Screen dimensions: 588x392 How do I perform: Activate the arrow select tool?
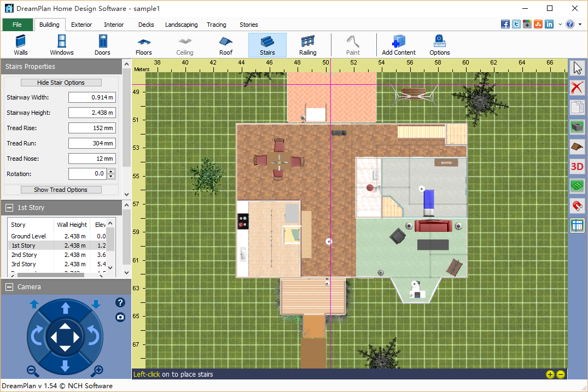pos(577,68)
